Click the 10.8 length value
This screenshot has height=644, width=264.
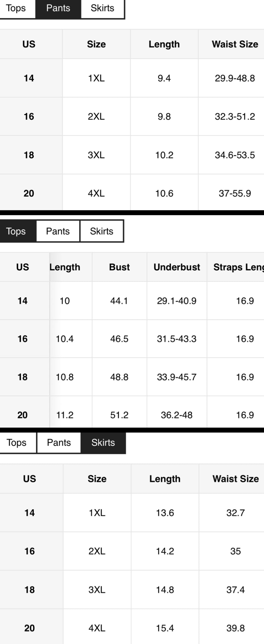[65, 377]
